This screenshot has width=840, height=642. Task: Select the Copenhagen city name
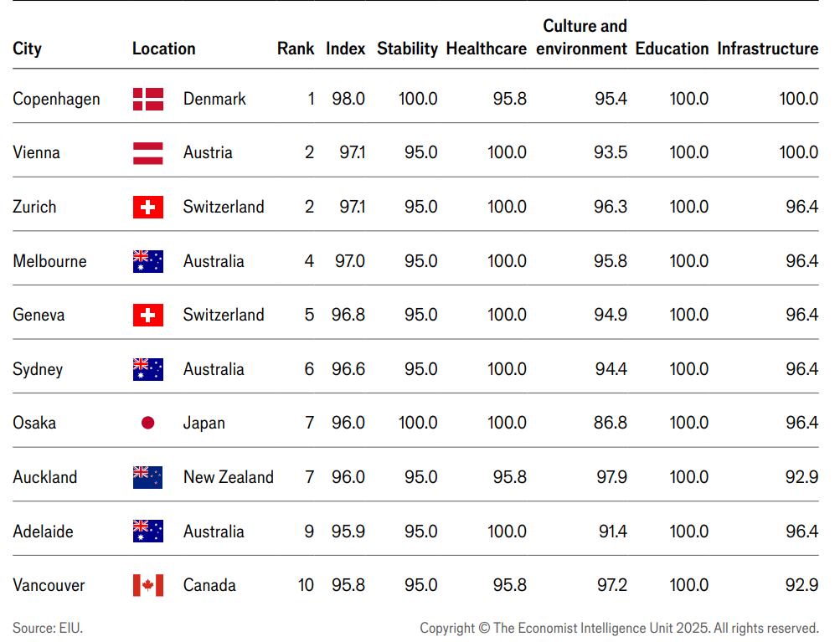coord(56,99)
